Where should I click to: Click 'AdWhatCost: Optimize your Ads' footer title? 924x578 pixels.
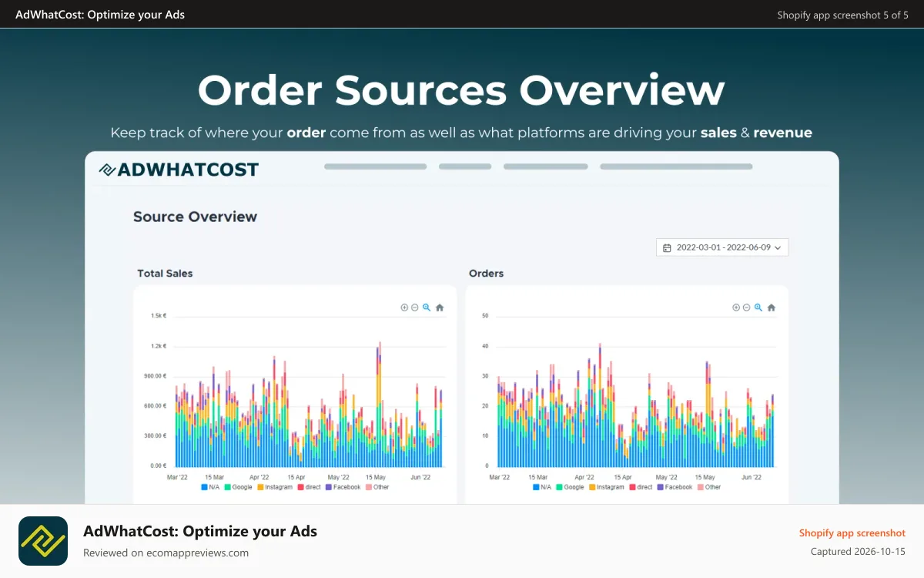point(200,531)
